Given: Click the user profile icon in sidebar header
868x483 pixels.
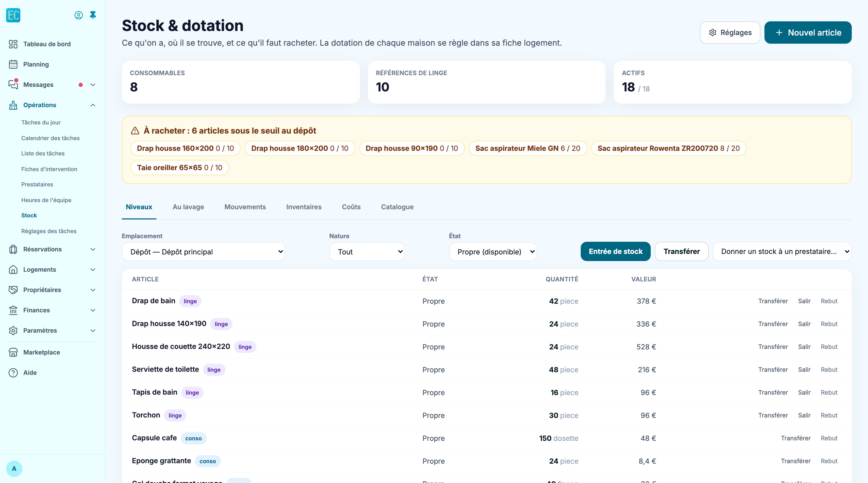Looking at the screenshot, I should click(78, 15).
